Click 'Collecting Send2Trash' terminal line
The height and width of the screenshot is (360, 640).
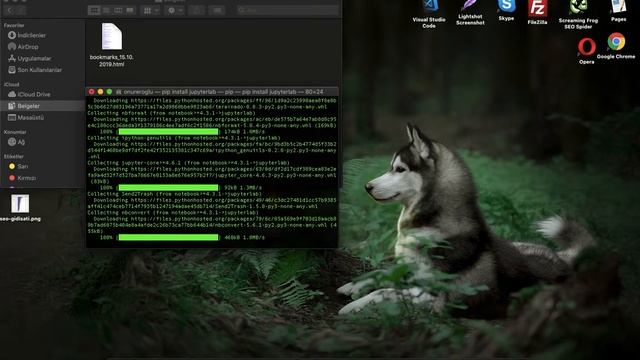(175, 194)
